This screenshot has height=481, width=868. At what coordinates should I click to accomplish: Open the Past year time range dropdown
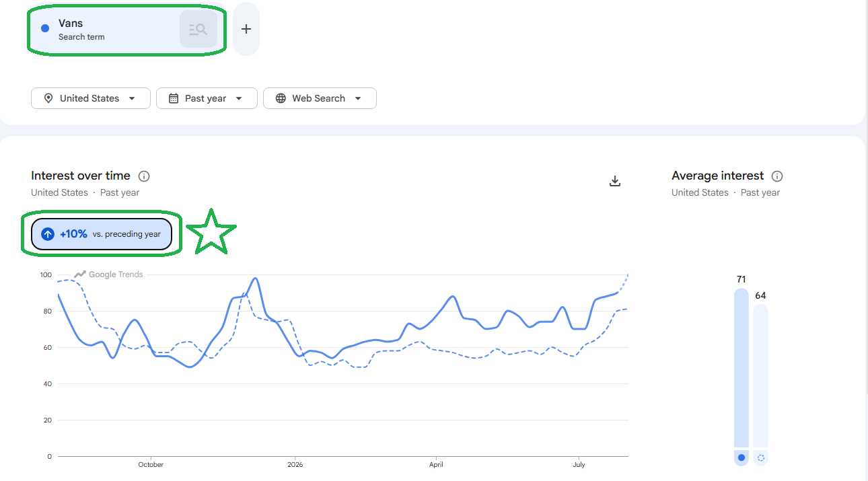[207, 98]
